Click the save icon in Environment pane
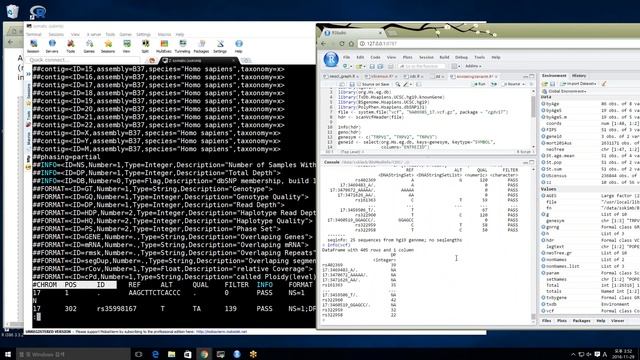Viewport: 640px width, 360px height. click(x=552, y=84)
